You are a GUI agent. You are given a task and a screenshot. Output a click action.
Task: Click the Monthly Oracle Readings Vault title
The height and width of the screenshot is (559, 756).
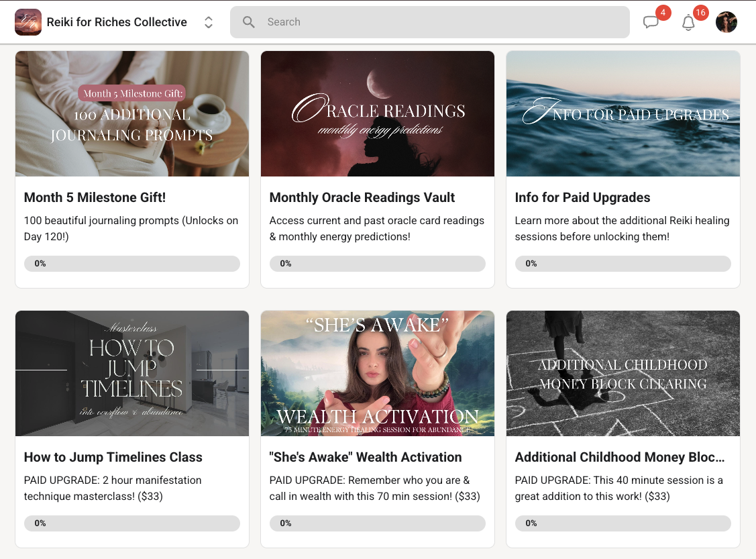pos(362,197)
